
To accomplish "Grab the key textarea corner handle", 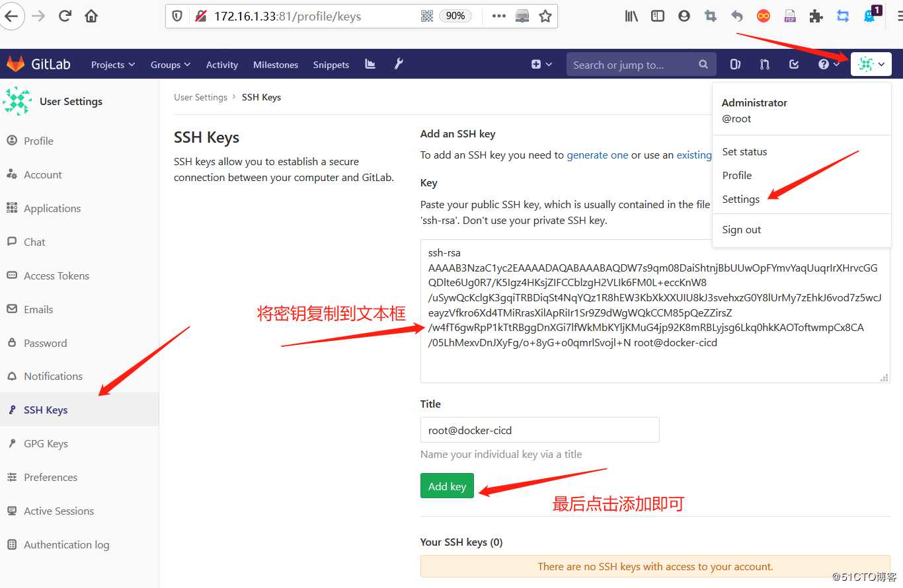I will 884,377.
